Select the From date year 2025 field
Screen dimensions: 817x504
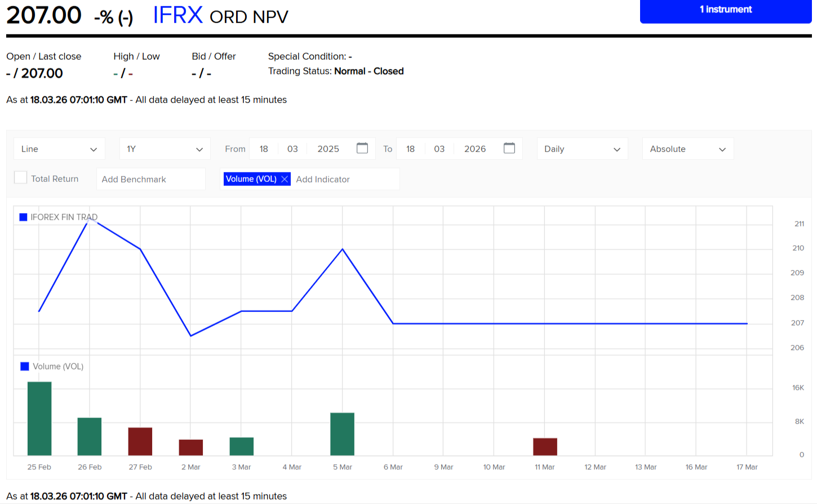328,149
